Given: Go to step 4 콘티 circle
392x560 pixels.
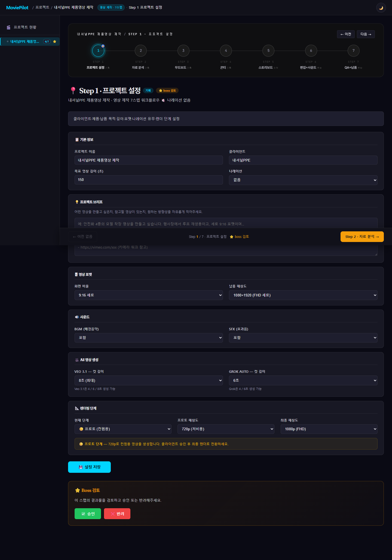Looking at the screenshot, I should (226, 50).
